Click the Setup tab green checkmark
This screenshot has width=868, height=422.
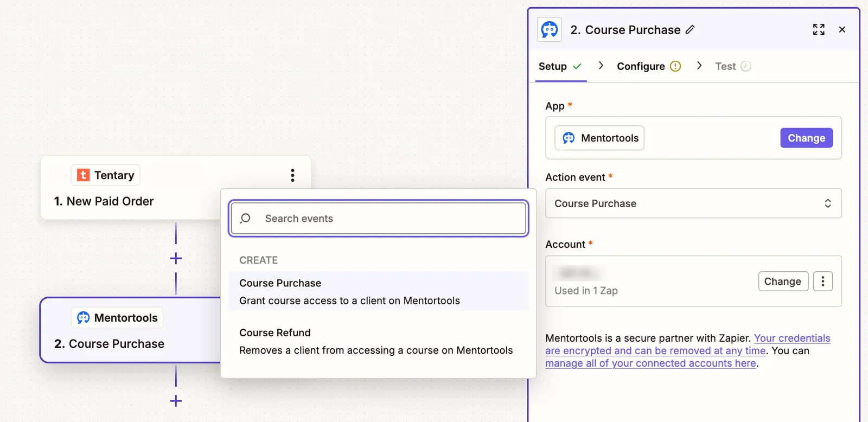[x=577, y=66]
